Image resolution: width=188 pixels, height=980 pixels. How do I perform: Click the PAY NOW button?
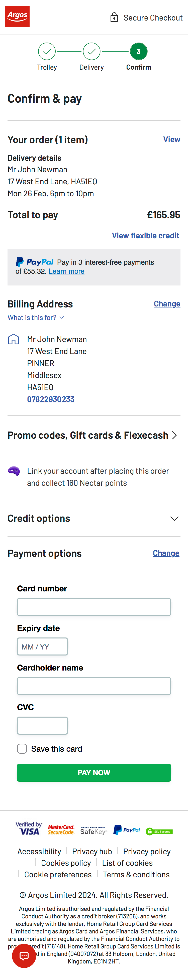[94, 772]
